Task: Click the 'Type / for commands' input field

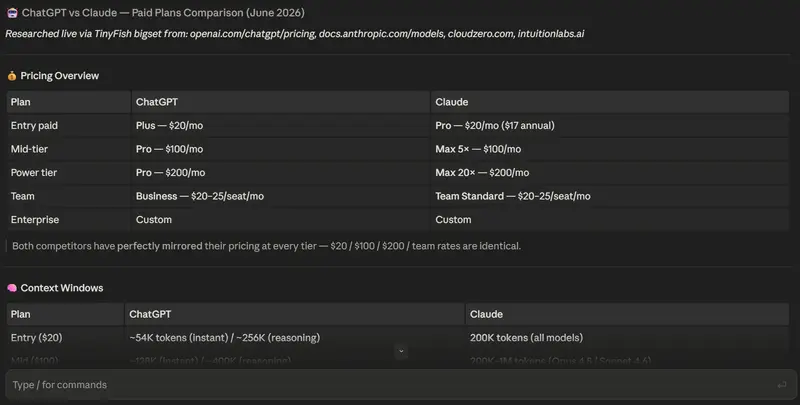Action: pyautogui.click(x=401, y=385)
